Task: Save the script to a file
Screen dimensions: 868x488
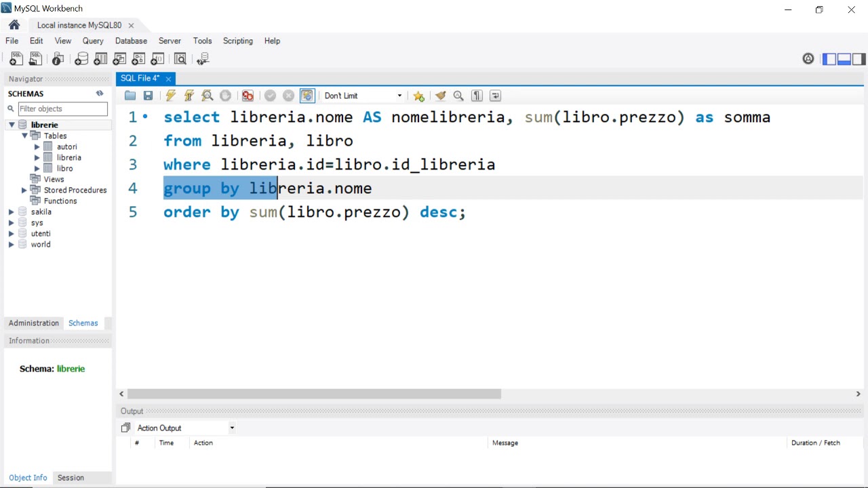Action: [x=148, y=96]
